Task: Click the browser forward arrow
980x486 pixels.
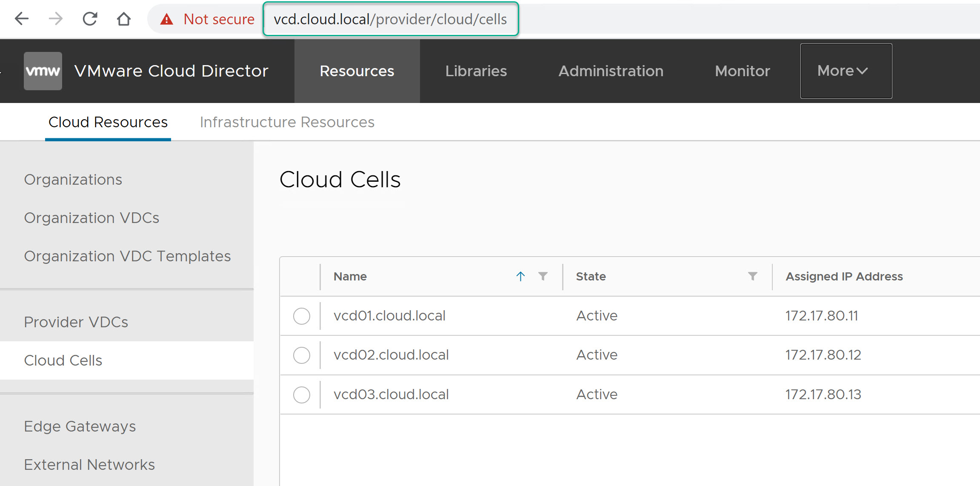Action: (55, 19)
